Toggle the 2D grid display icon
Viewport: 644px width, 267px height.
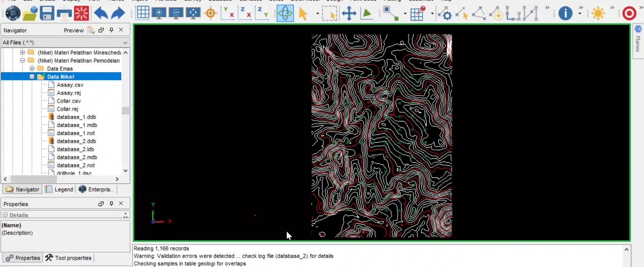coord(143,13)
